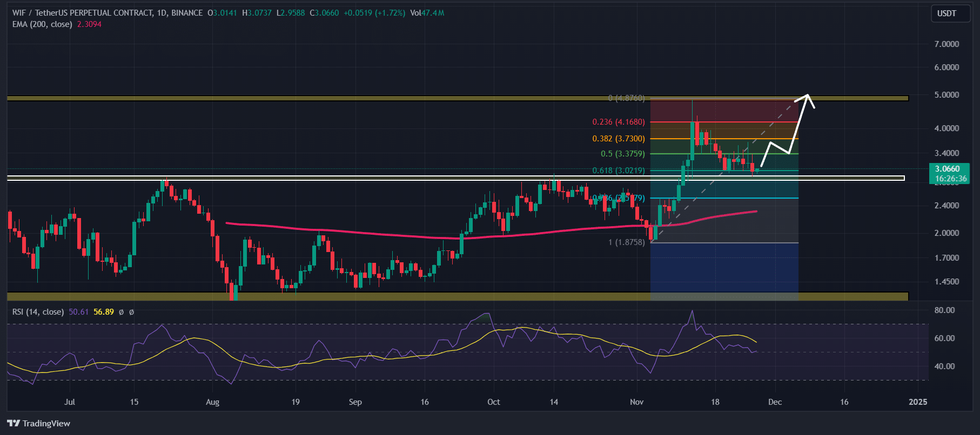The image size is (980, 435).
Task: Click the 4.0000 price axis label
Action: coord(947,128)
